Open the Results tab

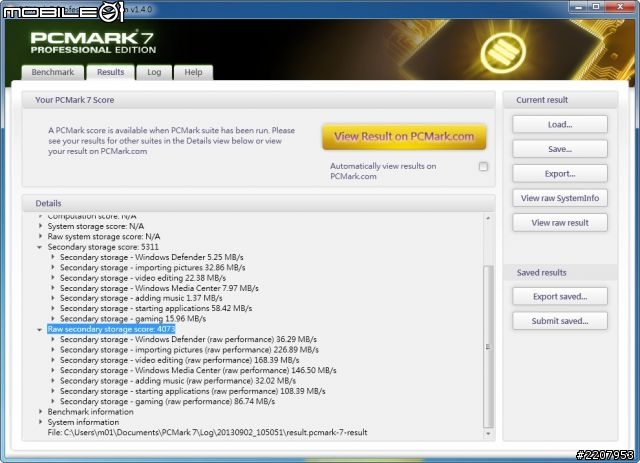coord(111,72)
